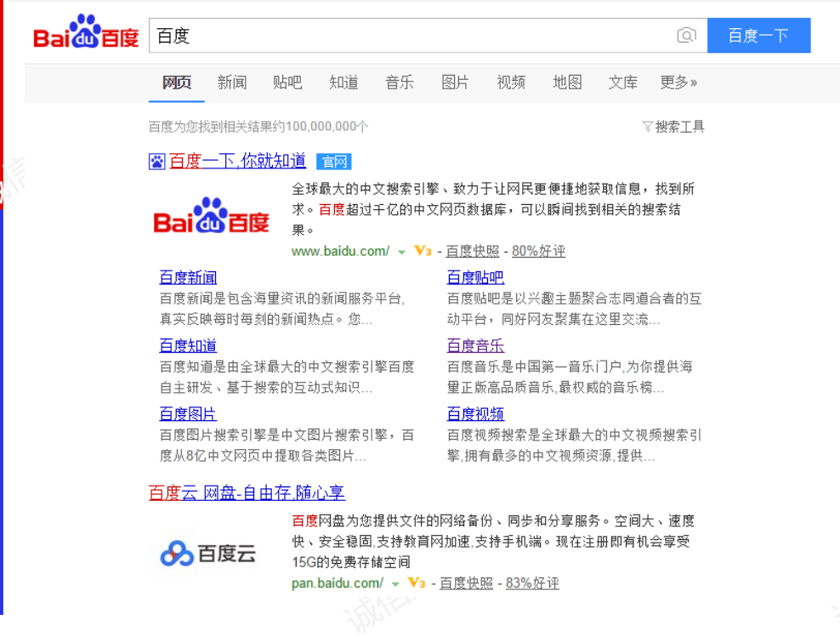Click the 官网 badge on first result
The width and height of the screenshot is (840, 637).
[x=334, y=162]
